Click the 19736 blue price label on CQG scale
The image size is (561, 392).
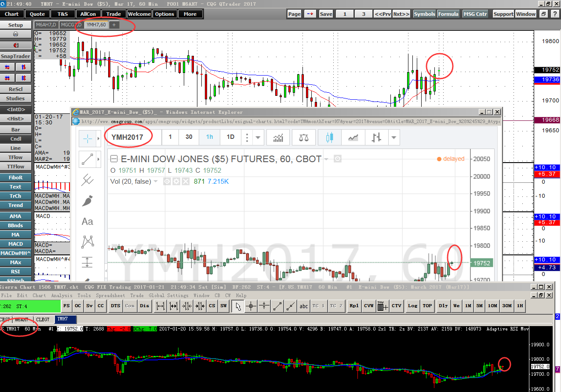(547, 80)
